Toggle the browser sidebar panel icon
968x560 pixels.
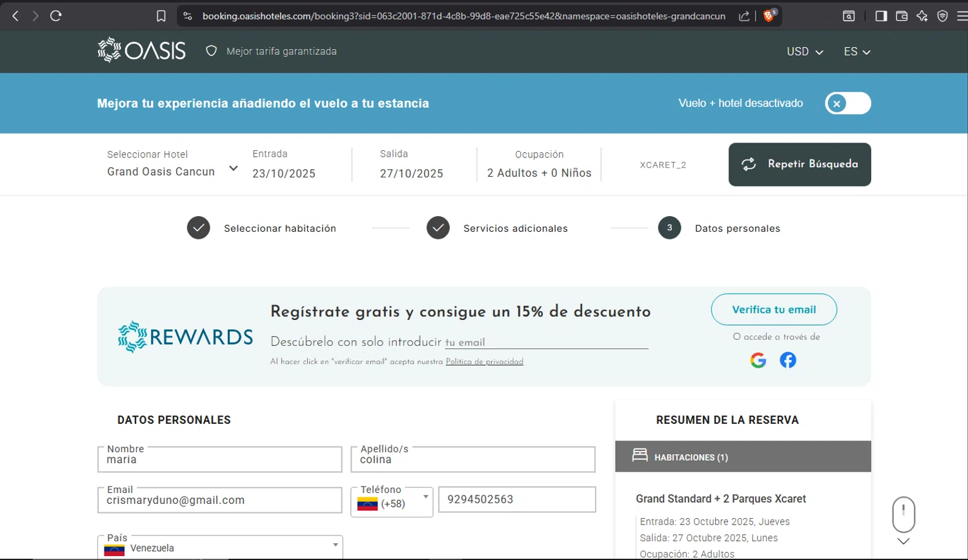click(x=881, y=16)
